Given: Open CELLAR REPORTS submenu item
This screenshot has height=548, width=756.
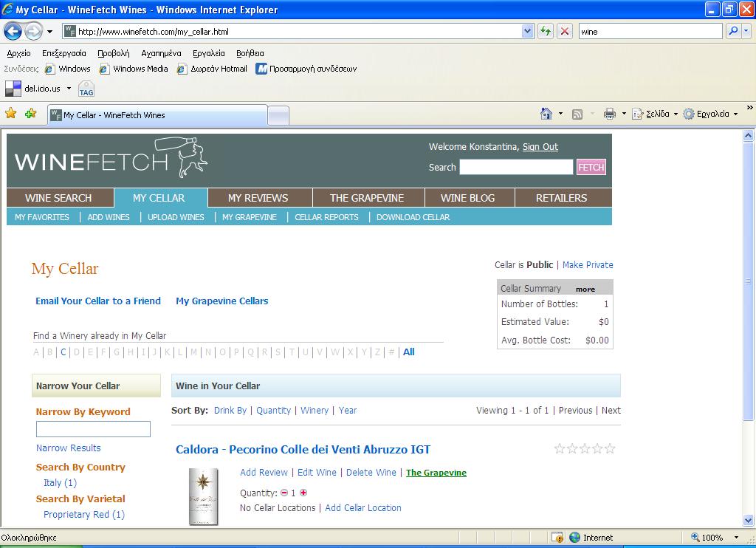Looking at the screenshot, I should point(326,217).
